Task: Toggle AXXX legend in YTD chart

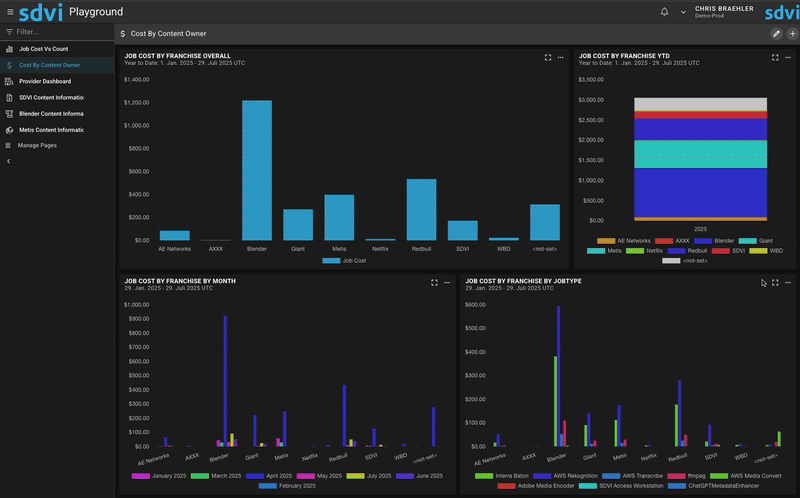Action: tap(672, 241)
